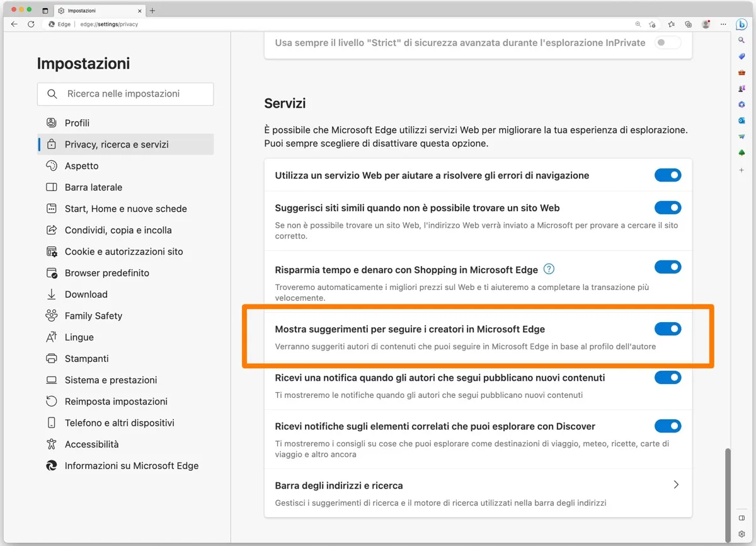Click the Edge logo in address bar

click(x=52, y=25)
